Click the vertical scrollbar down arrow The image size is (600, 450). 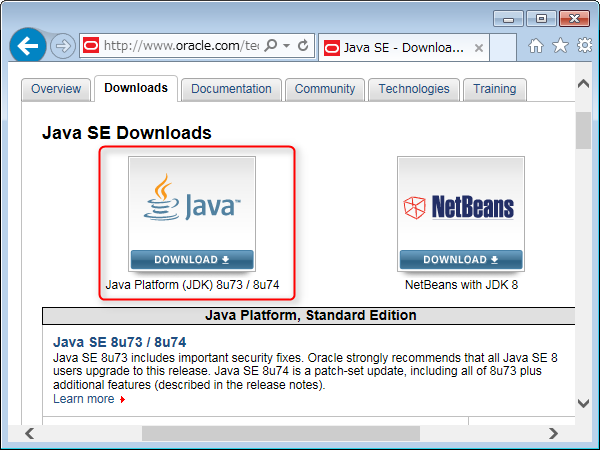click(x=583, y=403)
